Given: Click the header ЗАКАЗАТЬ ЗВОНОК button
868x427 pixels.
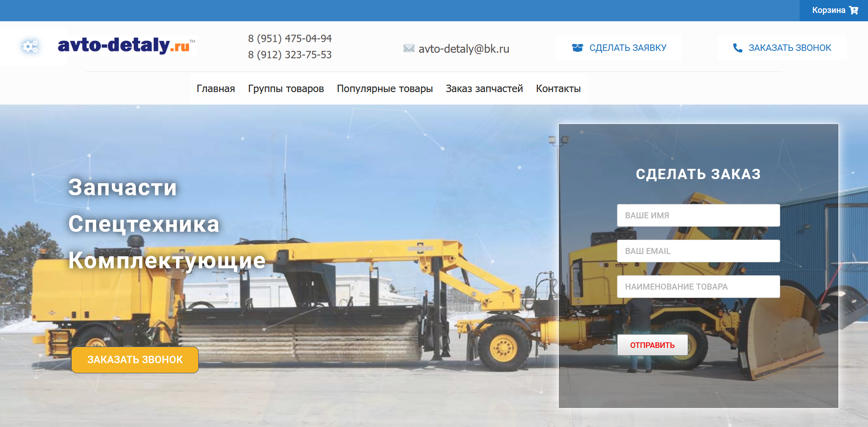Looking at the screenshot, I should (782, 48).
